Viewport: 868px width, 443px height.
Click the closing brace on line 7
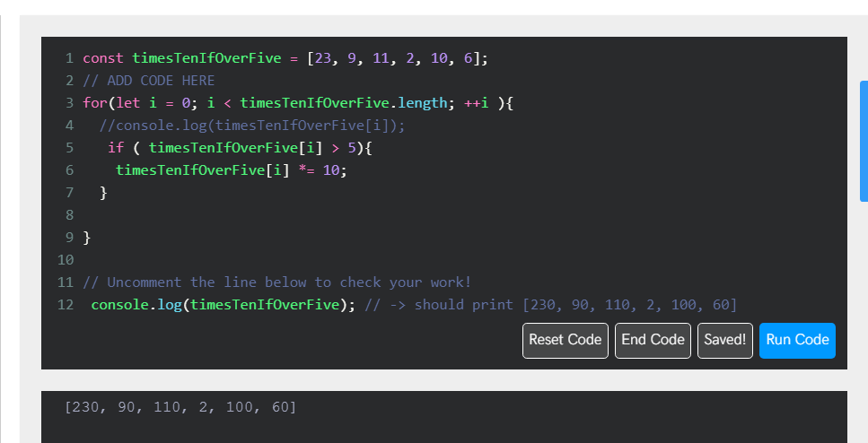click(103, 193)
